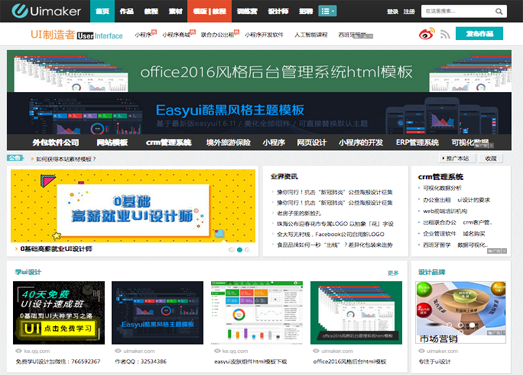Image resolution: width=523 pixels, height=375 pixels.
Task: Open the office2016风格后台管理系统 green banner
Action: [x=259, y=71]
